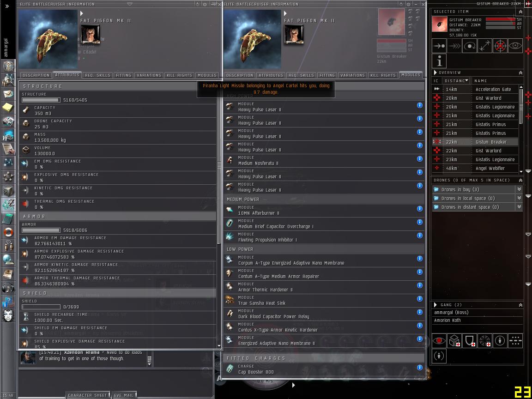Switch to Modules tab in left info window

(x=207, y=75)
